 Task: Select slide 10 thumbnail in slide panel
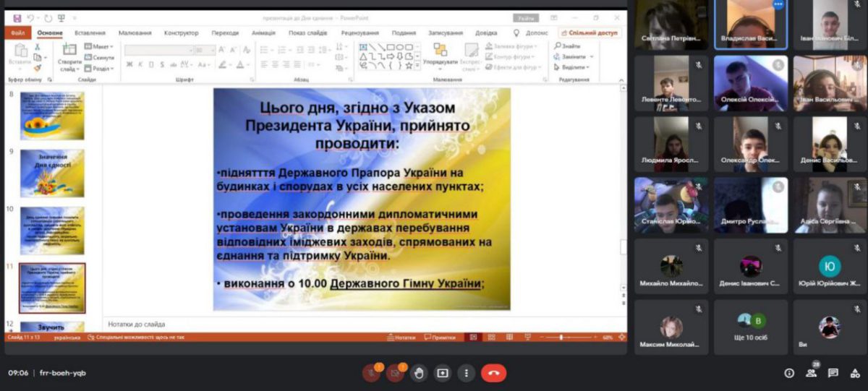(52, 231)
